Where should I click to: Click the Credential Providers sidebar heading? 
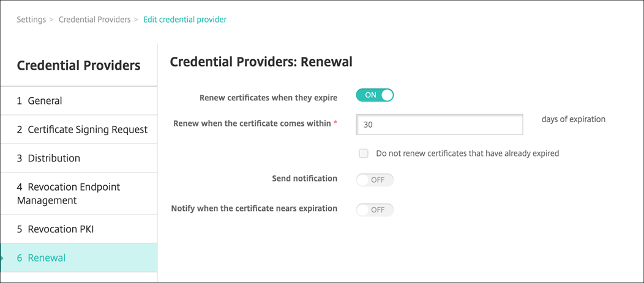[78, 65]
